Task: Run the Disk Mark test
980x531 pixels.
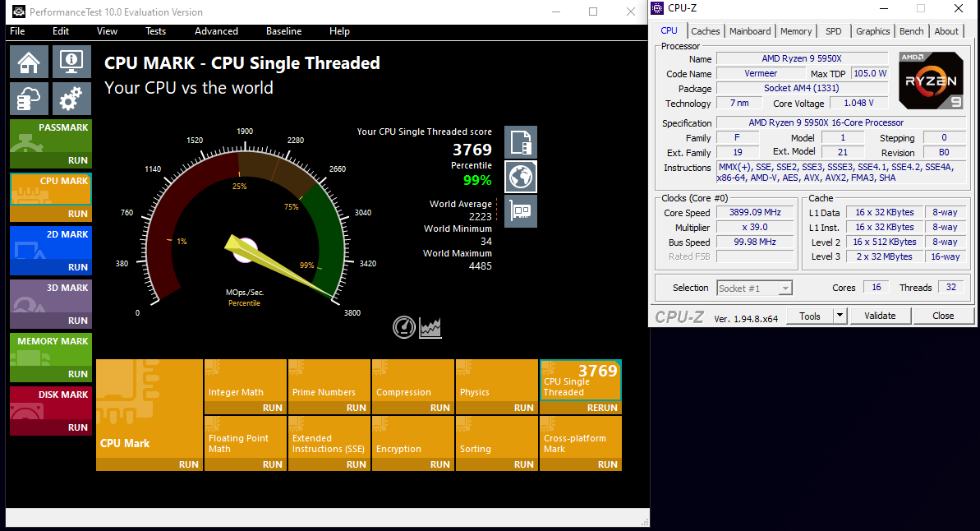Action: point(51,427)
